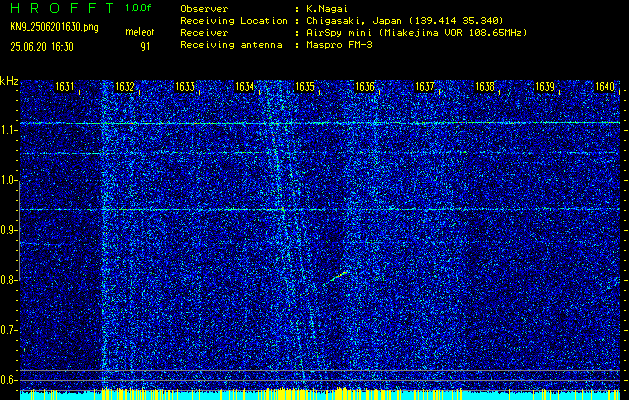This screenshot has height=400, width=629.
Task: Click the kHz axis unit label
Action: (9, 81)
